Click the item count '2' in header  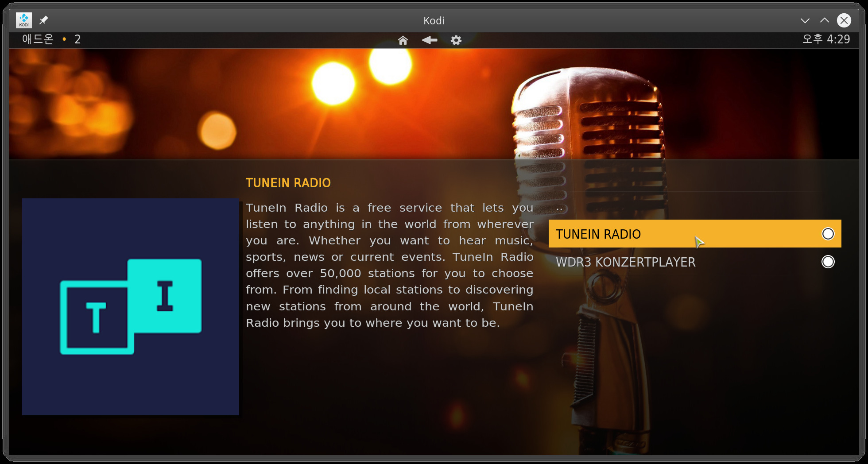pos(77,39)
